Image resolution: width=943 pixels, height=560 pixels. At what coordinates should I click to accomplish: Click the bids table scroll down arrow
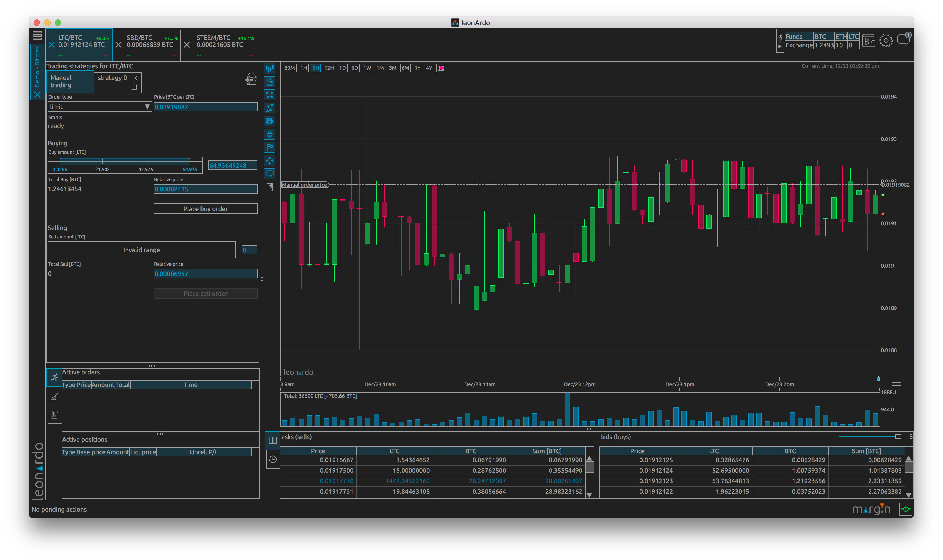click(x=909, y=495)
